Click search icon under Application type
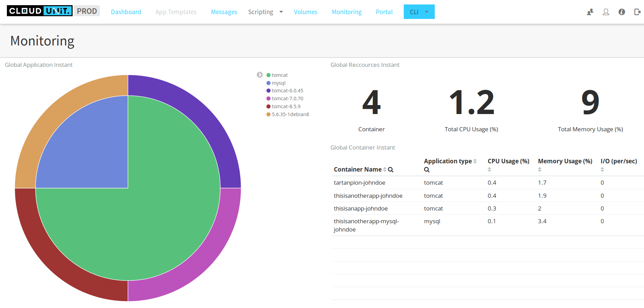644x308 pixels. coord(426,170)
